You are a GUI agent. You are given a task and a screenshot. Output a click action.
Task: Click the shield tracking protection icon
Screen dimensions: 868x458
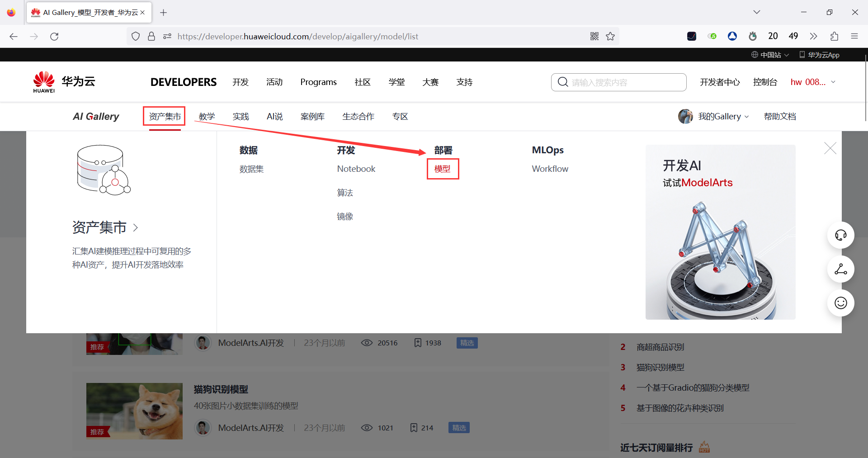pos(135,36)
